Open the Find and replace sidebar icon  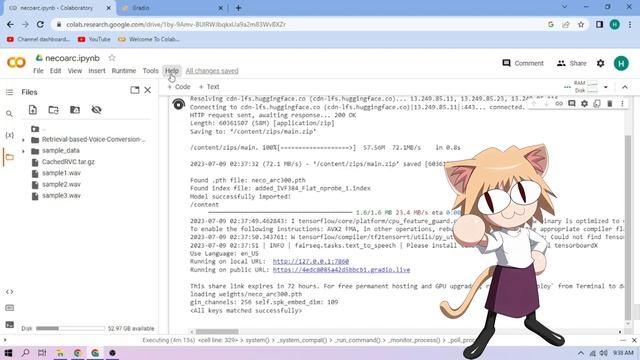pyautogui.click(x=9, y=114)
